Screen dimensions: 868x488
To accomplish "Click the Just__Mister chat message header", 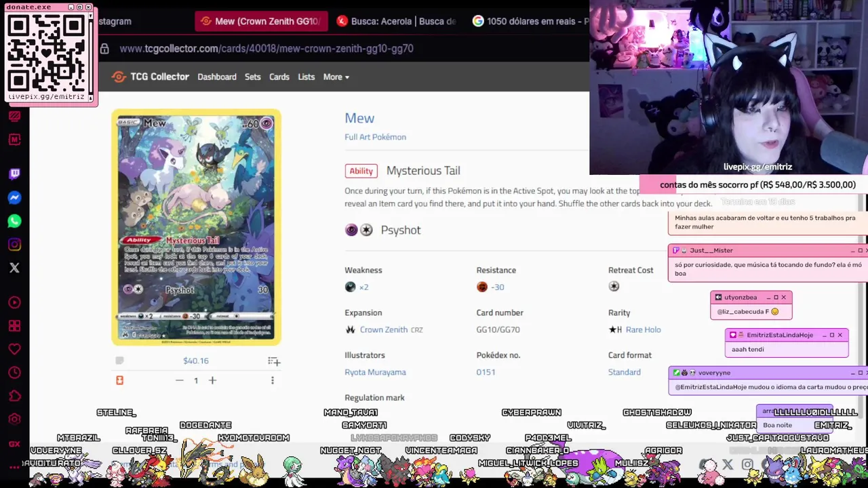I will 768,250.
